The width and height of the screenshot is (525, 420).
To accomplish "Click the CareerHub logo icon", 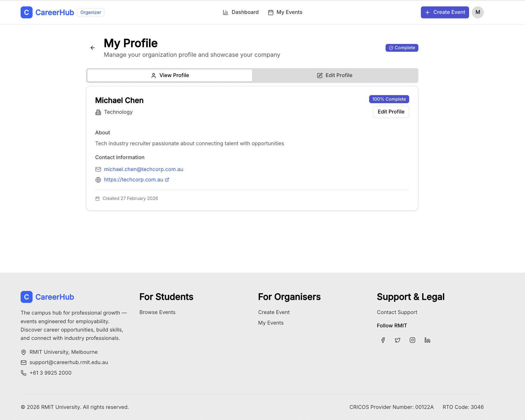I will point(26,12).
